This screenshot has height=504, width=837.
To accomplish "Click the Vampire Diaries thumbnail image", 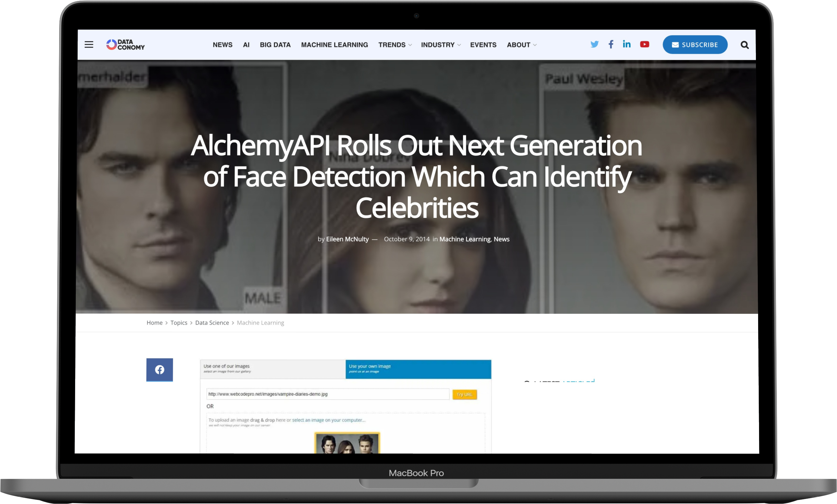I will 347,443.
